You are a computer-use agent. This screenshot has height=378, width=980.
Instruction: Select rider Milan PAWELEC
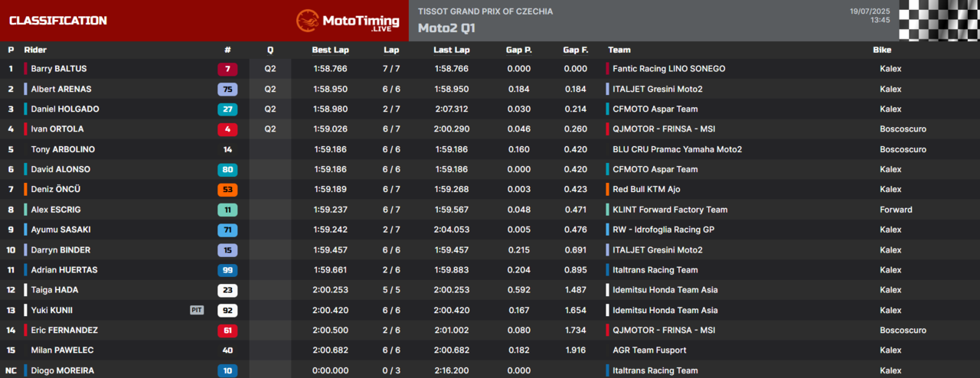tap(62, 350)
